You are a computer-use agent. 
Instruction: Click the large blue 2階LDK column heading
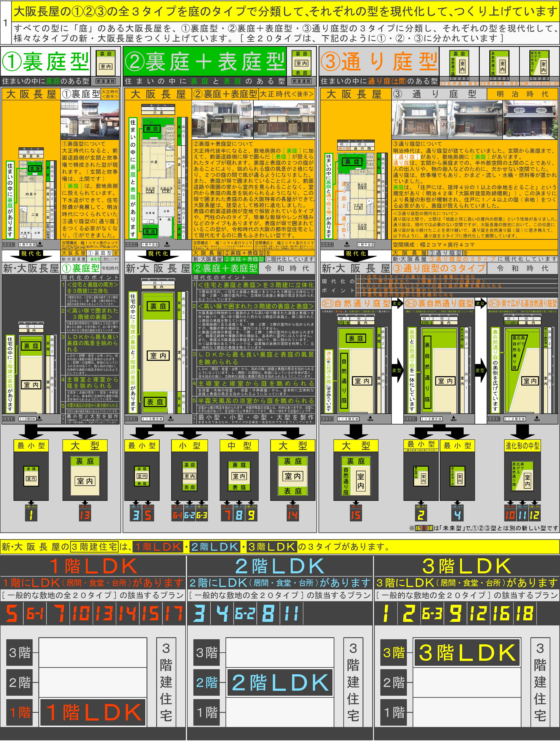(x=280, y=566)
